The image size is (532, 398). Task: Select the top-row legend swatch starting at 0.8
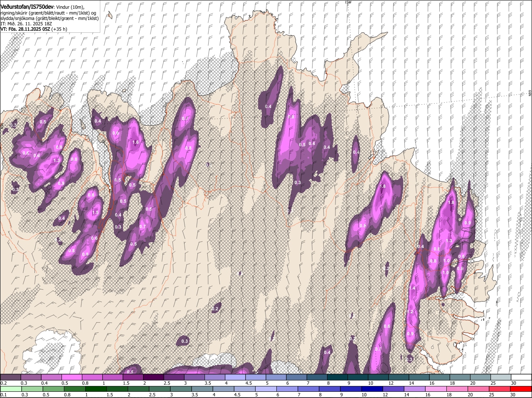click(x=92, y=377)
